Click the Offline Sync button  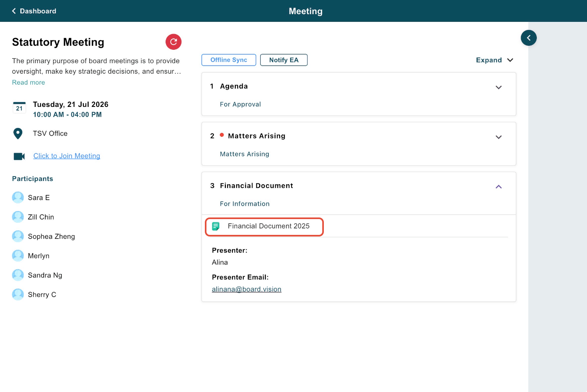229,60
